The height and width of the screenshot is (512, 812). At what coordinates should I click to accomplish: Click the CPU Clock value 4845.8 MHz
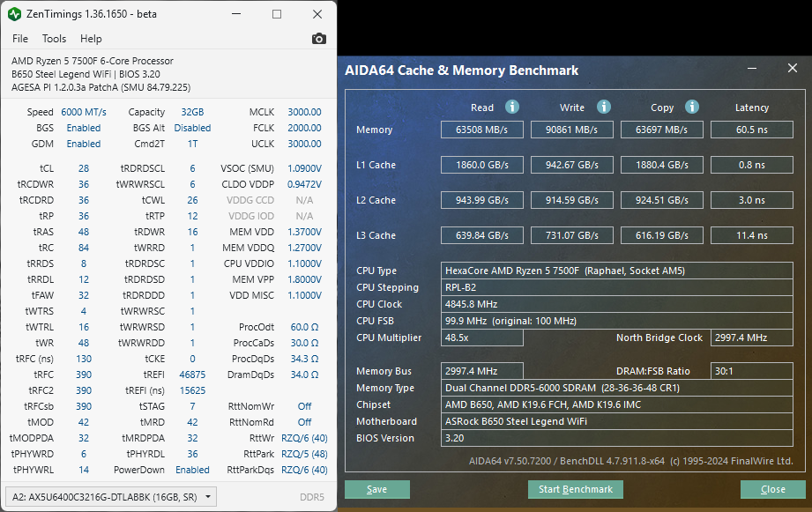(617, 304)
